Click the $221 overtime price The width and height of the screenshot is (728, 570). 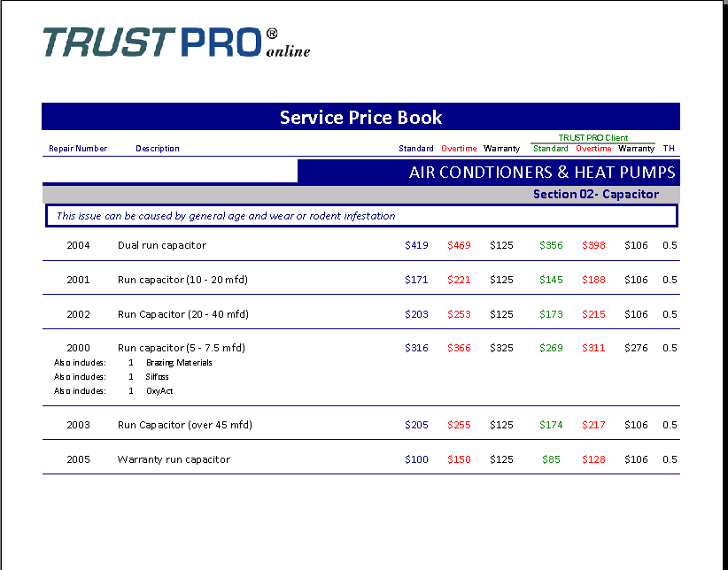(x=459, y=280)
